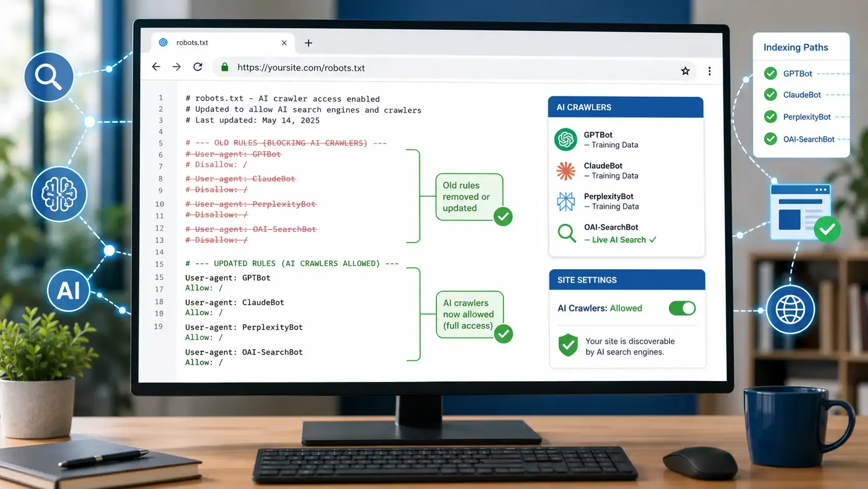Click the PerplexityBot logo icon
This screenshot has width=868, height=489.
(566, 201)
